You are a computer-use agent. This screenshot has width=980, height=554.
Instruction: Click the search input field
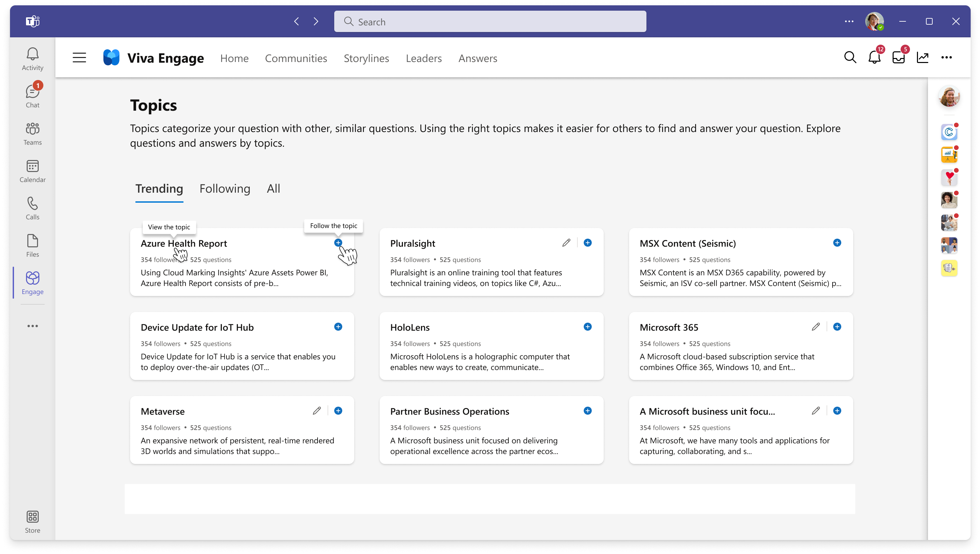point(490,22)
